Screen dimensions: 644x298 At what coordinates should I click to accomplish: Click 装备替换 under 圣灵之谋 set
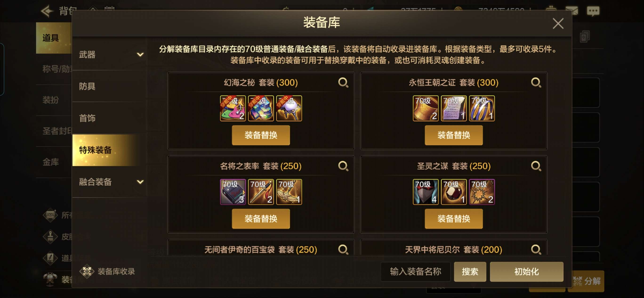coord(454,219)
